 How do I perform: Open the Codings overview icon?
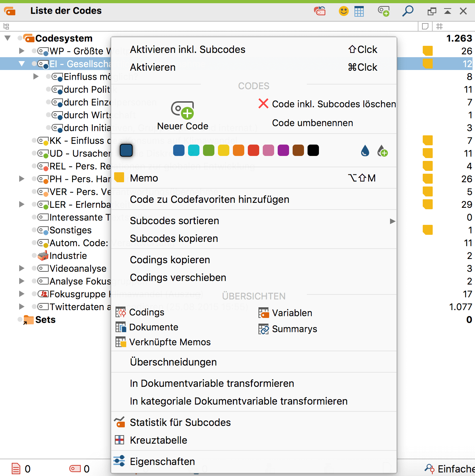pos(121,312)
